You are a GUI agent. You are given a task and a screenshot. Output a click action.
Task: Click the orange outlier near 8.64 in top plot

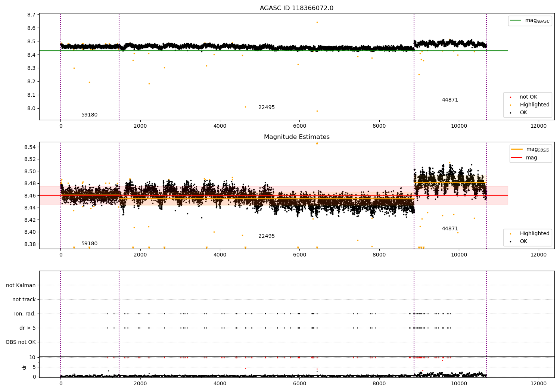317,22
